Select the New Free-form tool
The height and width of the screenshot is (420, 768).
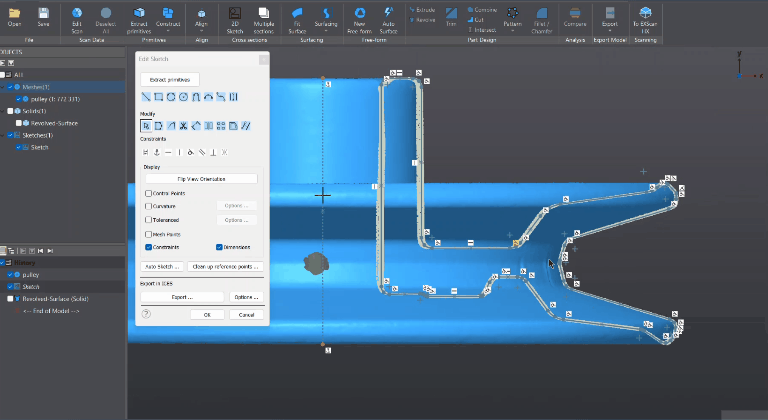pyautogui.click(x=359, y=15)
